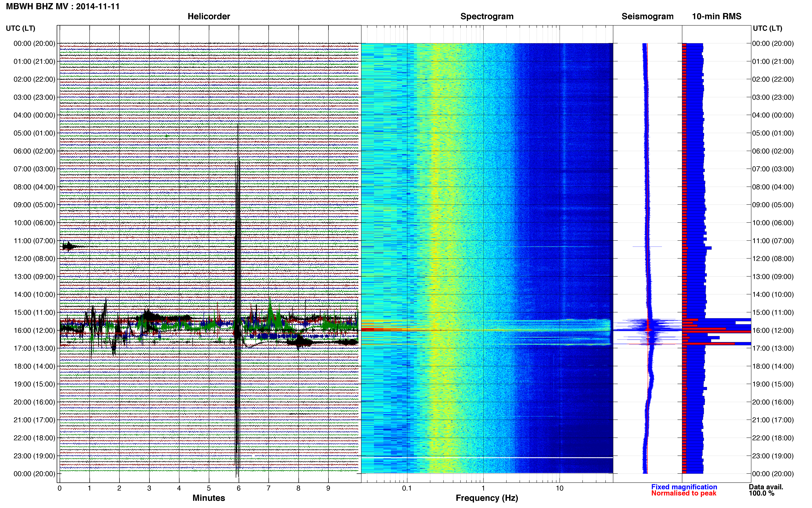Click right-axis label '06:00 (02:00)'
The height and width of the screenshot is (508, 812).
point(773,151)
